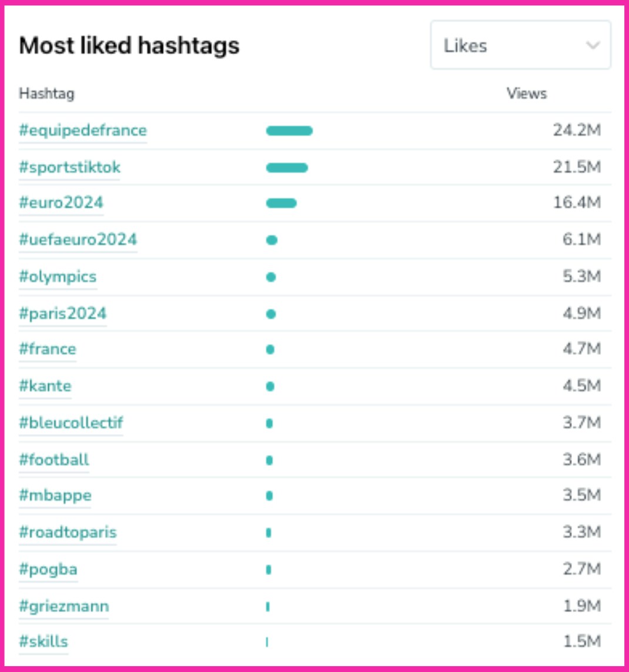
Task: Click the #paris2024 hashtag
Action: click(x=62, y=313)
